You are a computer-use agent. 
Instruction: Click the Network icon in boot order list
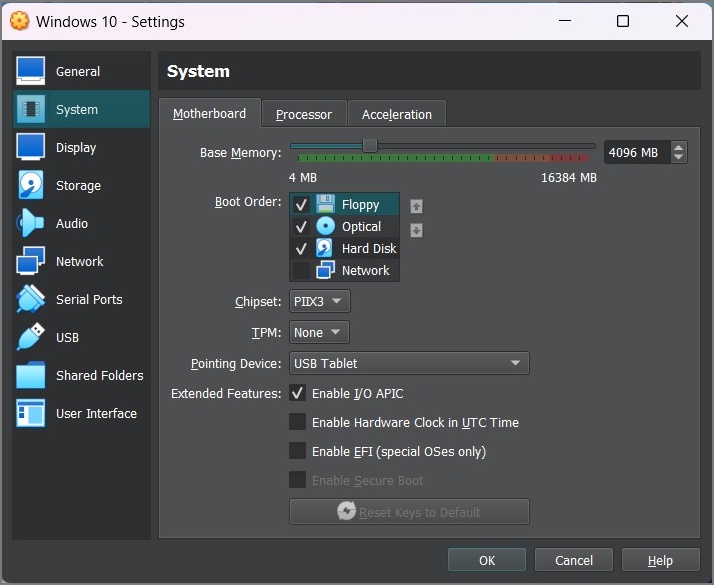click(x=326, y=270)
